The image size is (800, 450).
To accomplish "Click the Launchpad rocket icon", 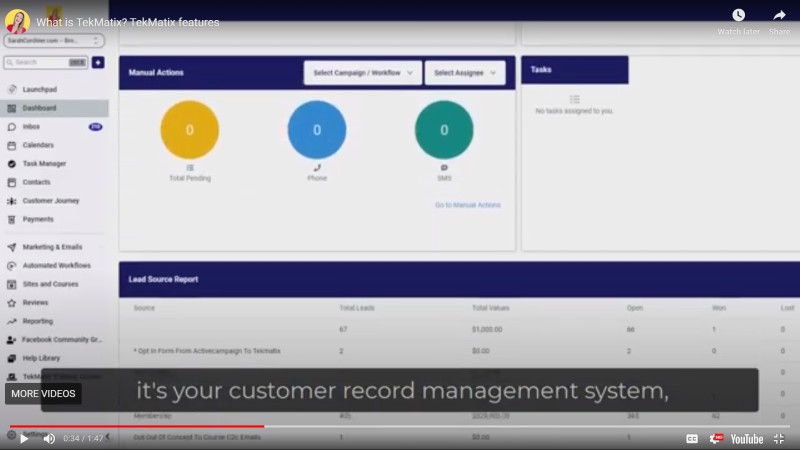I will pos(12,89).
